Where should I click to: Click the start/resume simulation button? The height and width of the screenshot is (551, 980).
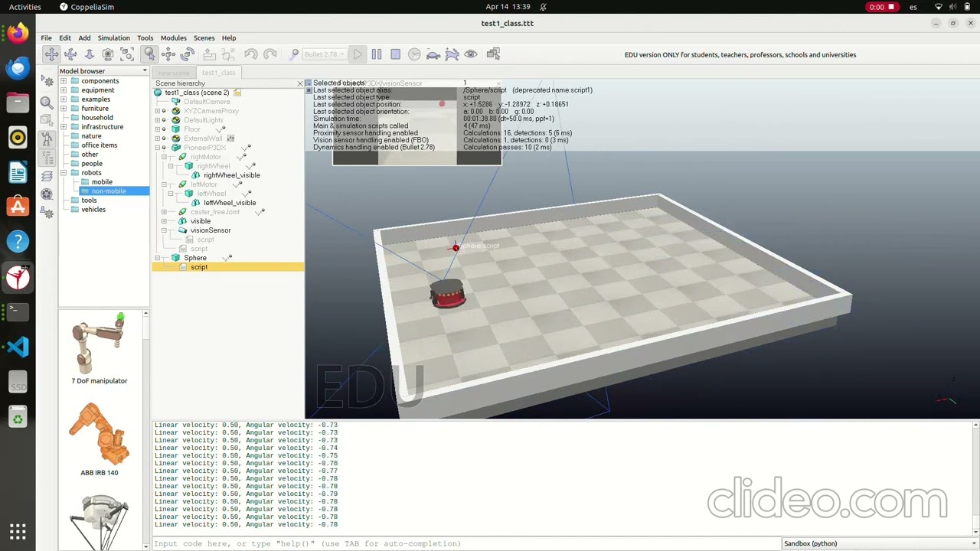(358, 54)
